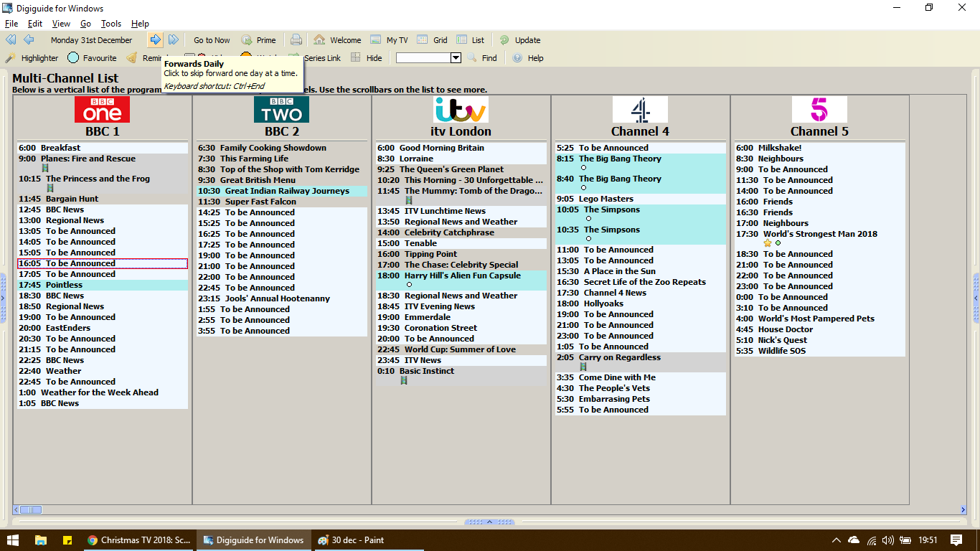The width and height of the screenshot is (980, 551).
Task: Click the itv channel logo
Action: tap(461, 110)
